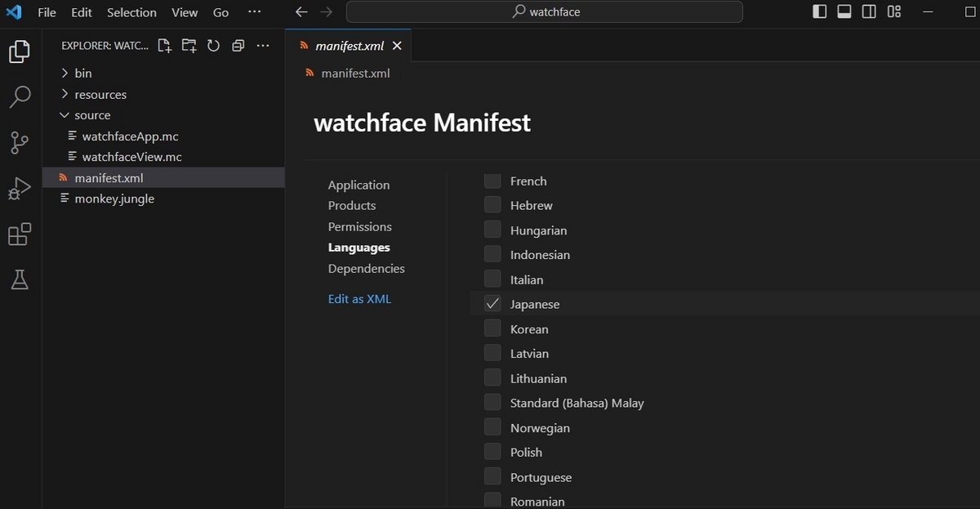Click the manifest.xml breadcrumb text
Screen dimensions: 980x509
pyautogui.click(x=355, y=73)
